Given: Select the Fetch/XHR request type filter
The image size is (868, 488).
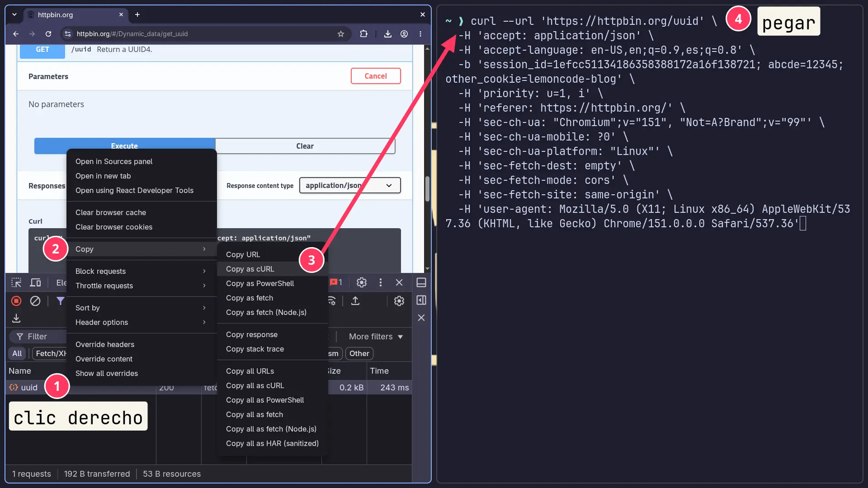Looking at the screenshot, I should point(50,353).
